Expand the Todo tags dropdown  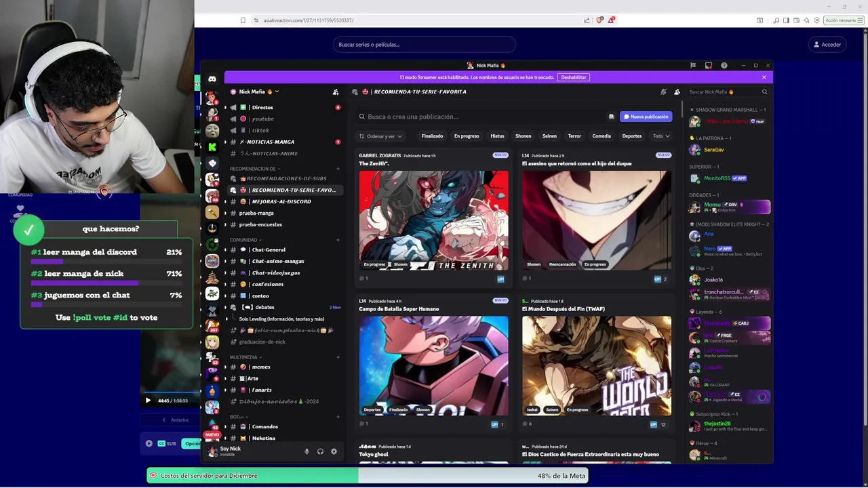click(x=660, y=136)
